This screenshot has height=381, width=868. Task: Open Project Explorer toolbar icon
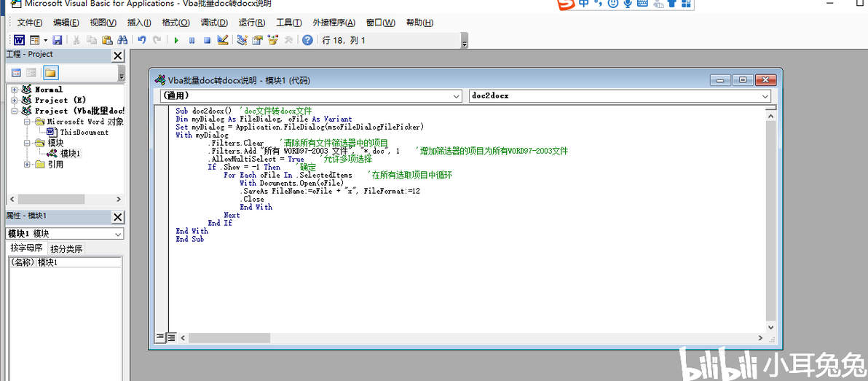242,40
